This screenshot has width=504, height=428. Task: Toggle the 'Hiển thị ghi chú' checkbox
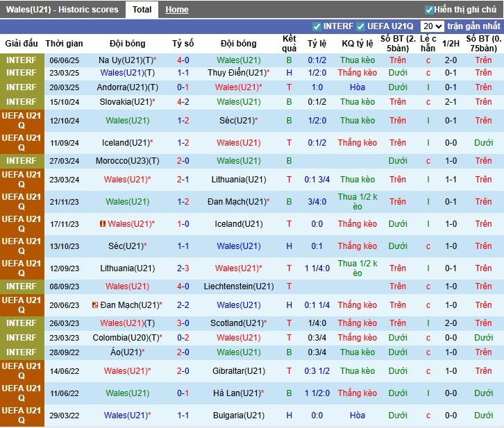[x=429, y=10]
